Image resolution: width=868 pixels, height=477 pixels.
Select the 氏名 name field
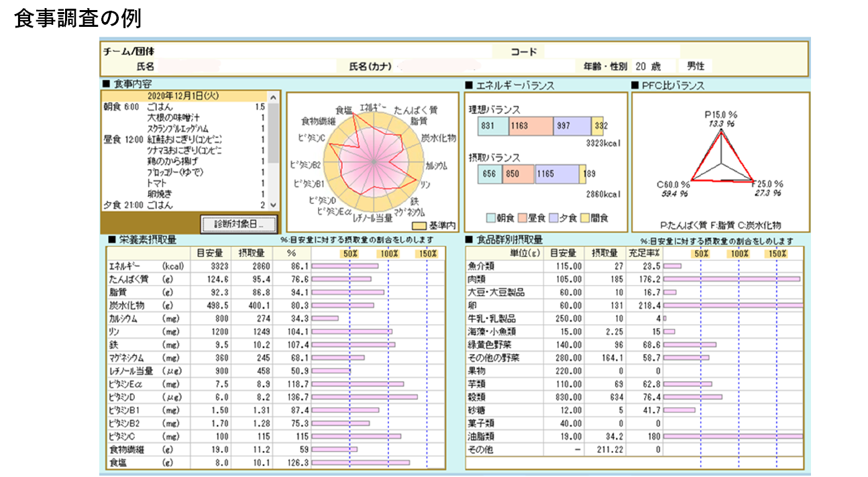coord(246,66)
